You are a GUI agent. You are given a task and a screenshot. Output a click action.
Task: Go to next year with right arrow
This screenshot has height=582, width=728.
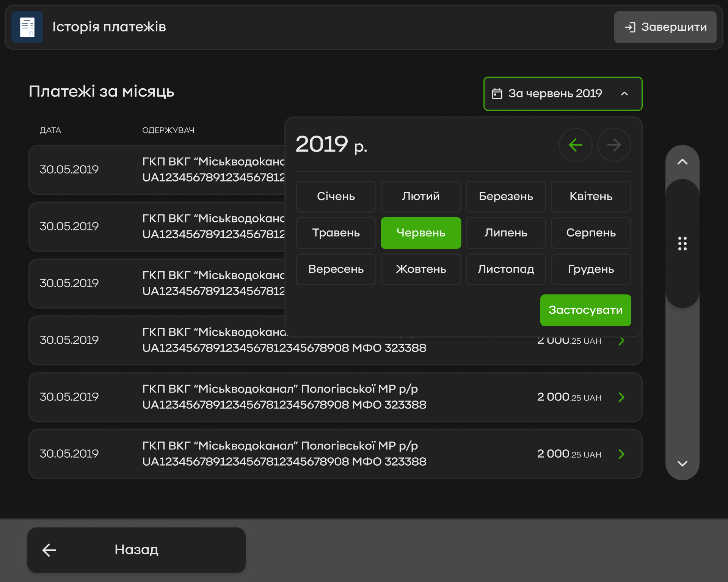[x=614, y=145]
